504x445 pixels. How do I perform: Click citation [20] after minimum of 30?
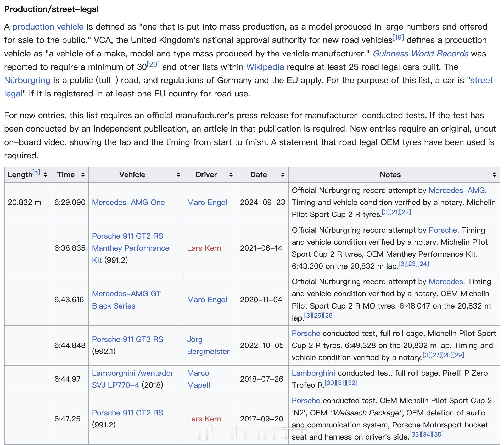click(153, 64)
